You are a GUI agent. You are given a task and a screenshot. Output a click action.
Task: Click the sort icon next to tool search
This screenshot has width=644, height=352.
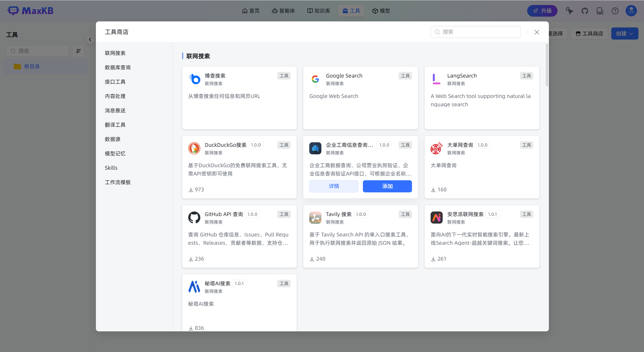click(x=78, y=51)
